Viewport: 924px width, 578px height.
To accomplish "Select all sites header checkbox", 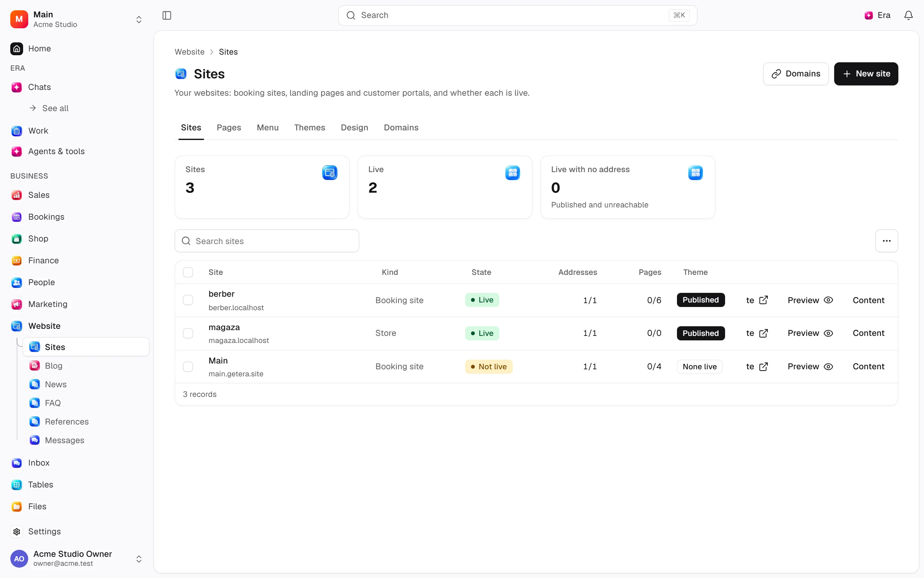I will point(188,272).
